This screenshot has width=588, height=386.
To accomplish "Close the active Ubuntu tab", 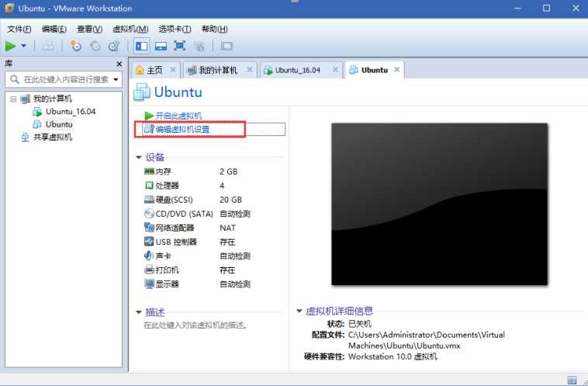I will tap(396, 69).
